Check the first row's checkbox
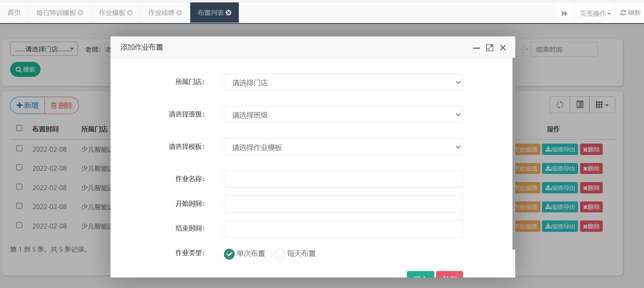 coord(19,148)
